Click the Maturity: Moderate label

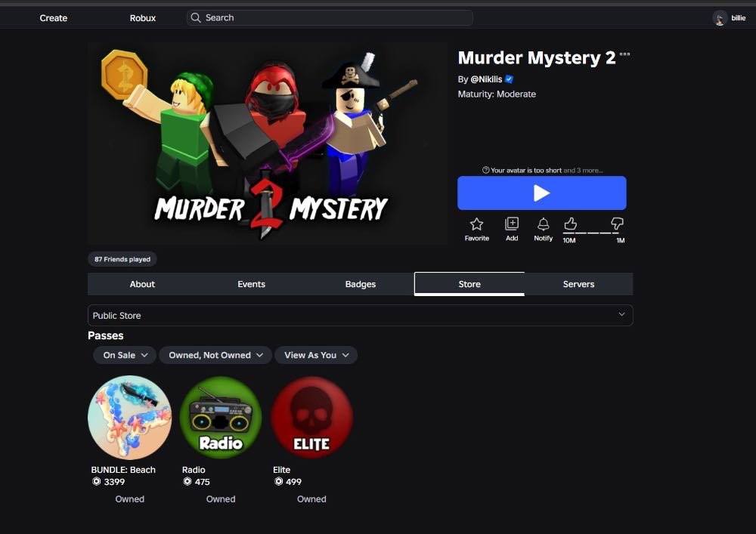click(497, 94)
